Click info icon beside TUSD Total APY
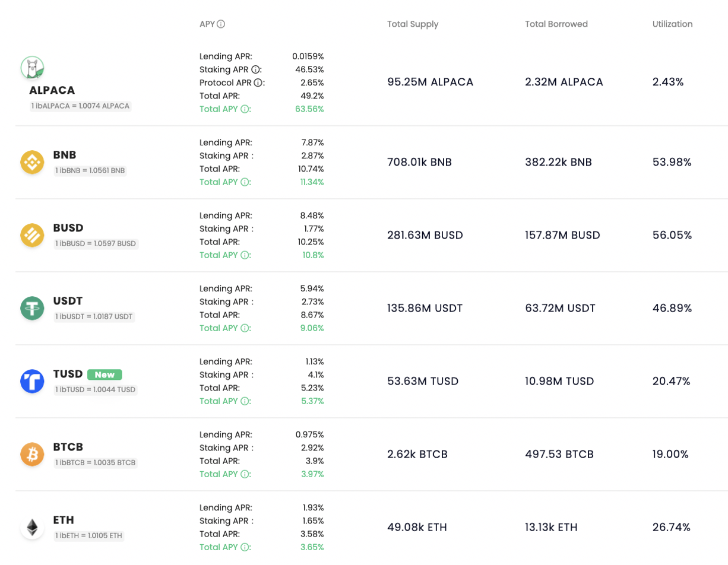Image resolution: width=728 pixels, height=565 pixels. (245, 401)
